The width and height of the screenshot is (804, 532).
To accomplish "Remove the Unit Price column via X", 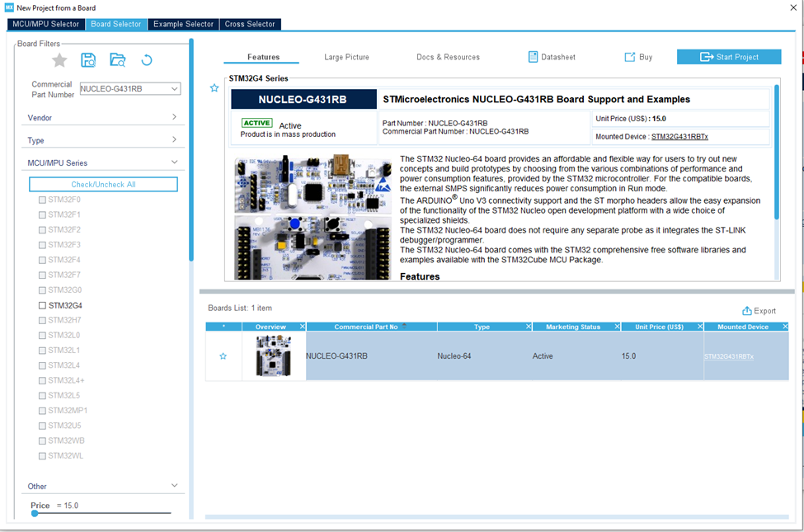I will [700, 327].
